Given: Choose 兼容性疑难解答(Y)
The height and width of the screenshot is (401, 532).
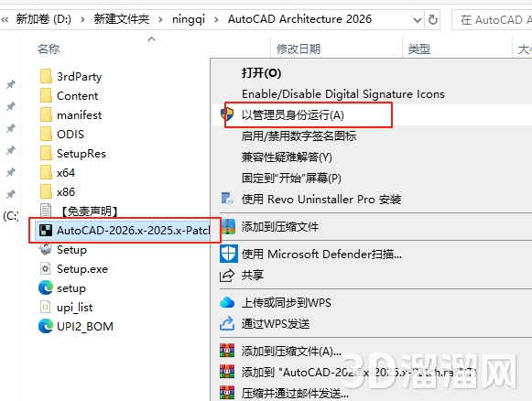Looking at the screenshot, I should click(x=287, y=157).
